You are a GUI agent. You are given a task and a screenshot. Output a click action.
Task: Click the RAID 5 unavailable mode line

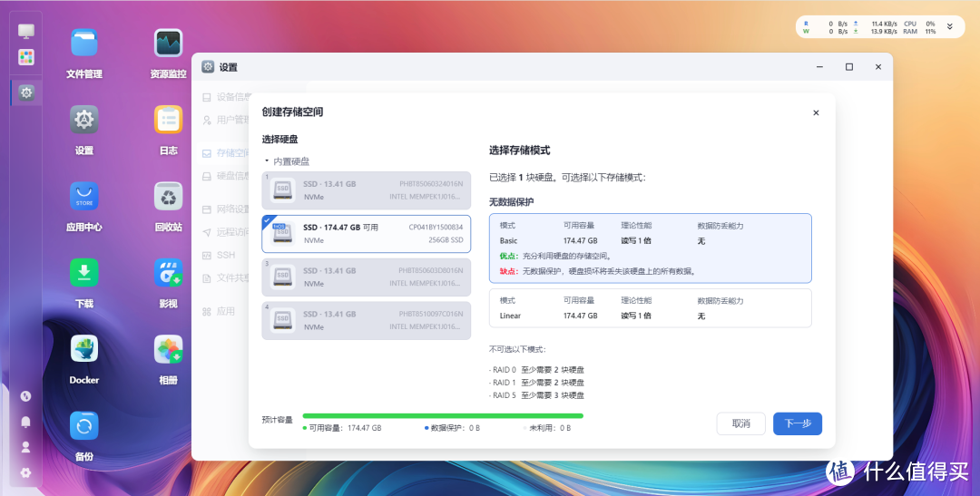536,395
